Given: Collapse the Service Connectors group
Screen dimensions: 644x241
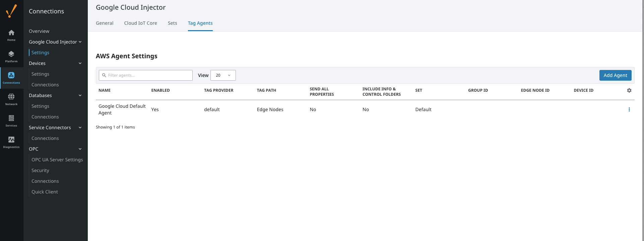Looking at the screenshot, I should tap(80, 128).
